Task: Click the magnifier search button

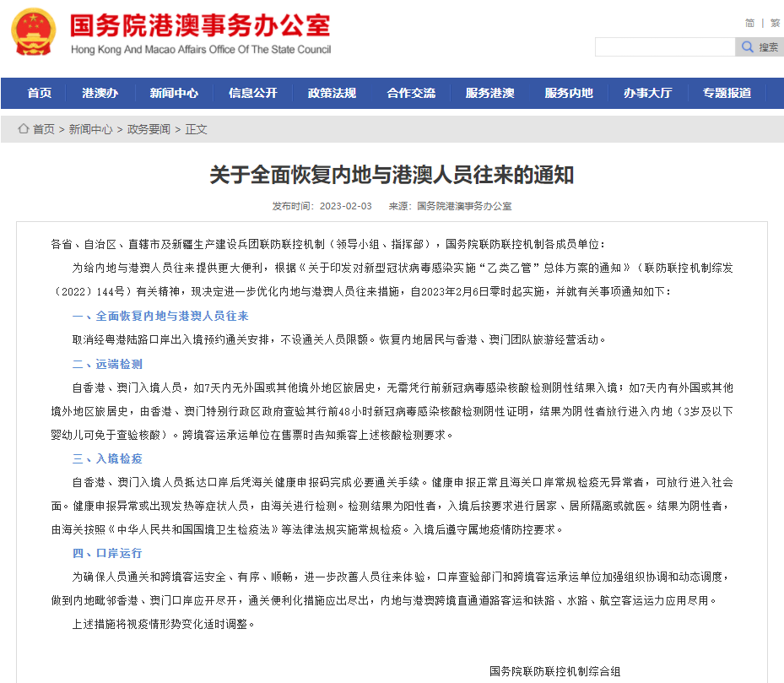Action: 760,47
